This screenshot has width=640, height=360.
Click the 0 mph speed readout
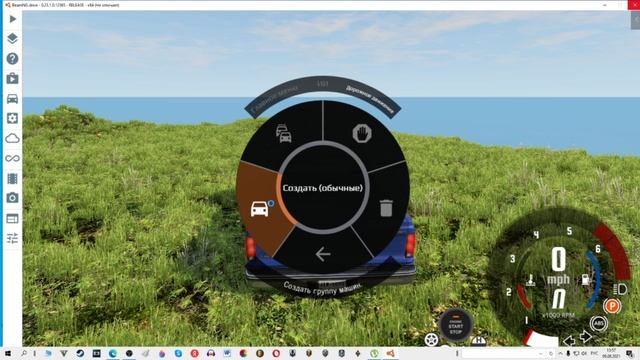pyautogui.click(x=558, y=266)
